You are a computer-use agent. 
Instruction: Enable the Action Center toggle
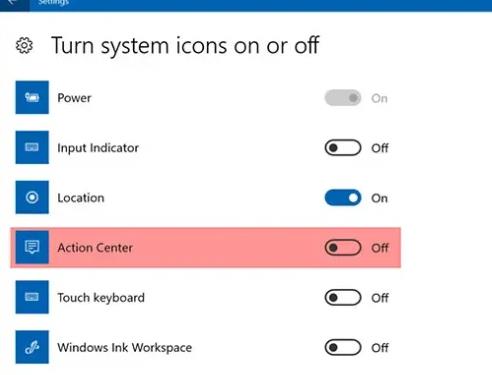tap(343, 248)
